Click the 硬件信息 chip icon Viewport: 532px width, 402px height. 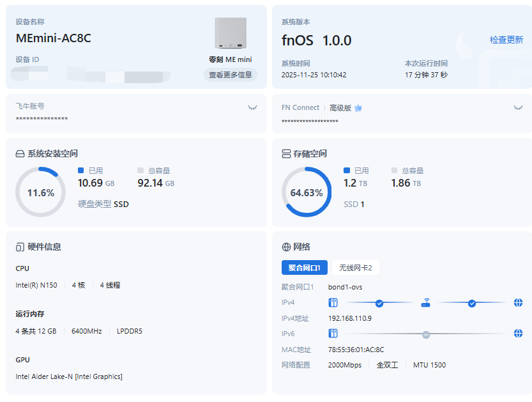20,247
